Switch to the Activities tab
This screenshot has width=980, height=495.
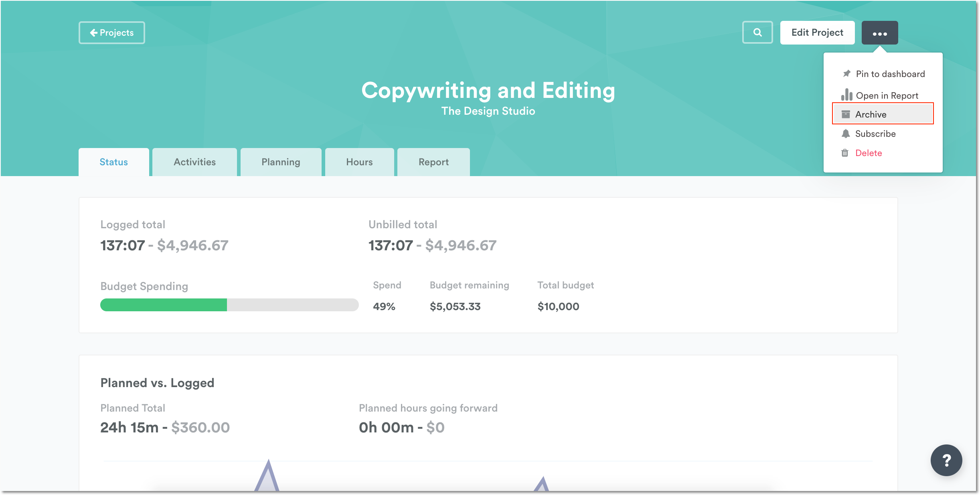click(194, 162)
